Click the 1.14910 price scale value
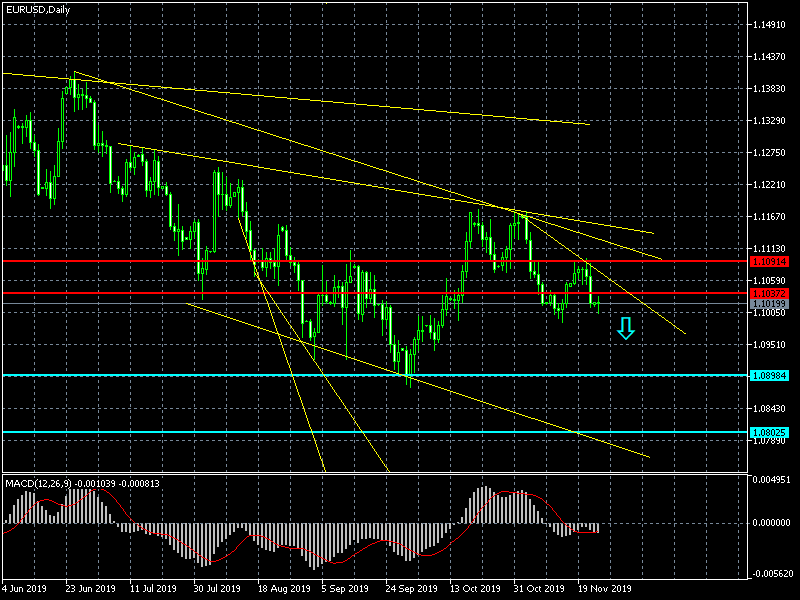The width and height of the screenshot is (800, 600). click(769, 24)
